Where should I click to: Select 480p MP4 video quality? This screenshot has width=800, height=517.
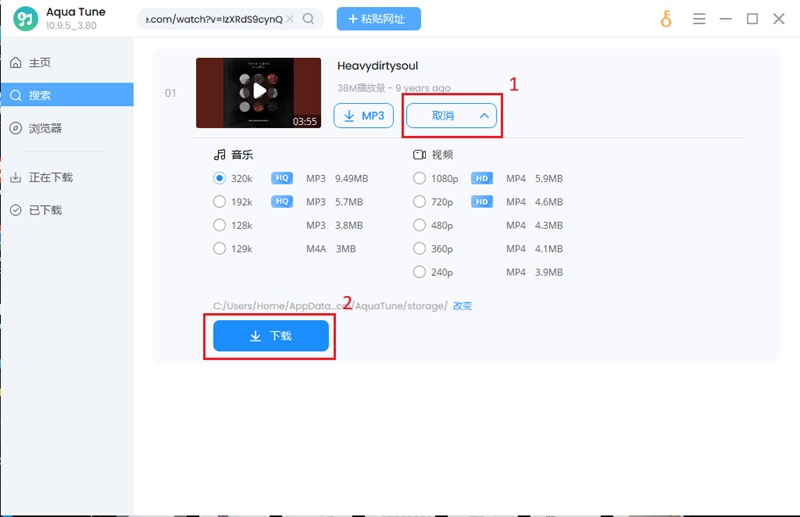(419, 225)
